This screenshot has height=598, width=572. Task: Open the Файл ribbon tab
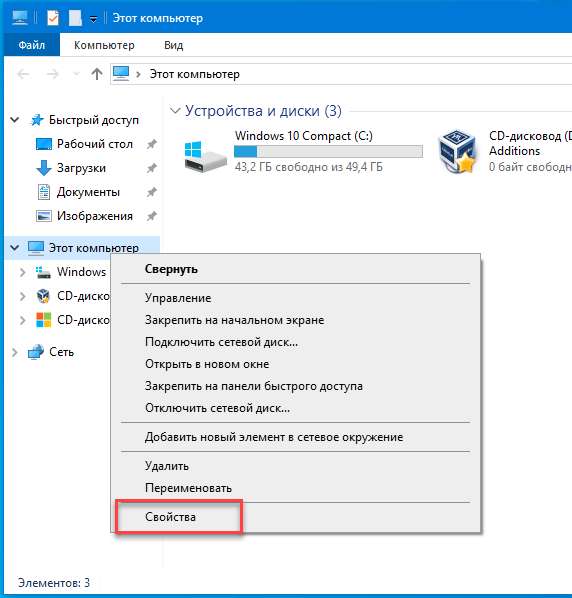pos(32,45)
